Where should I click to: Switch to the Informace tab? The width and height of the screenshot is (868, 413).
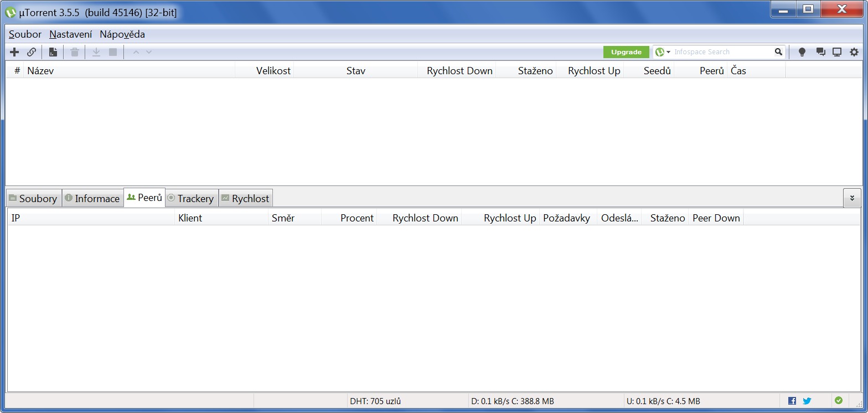92,198
